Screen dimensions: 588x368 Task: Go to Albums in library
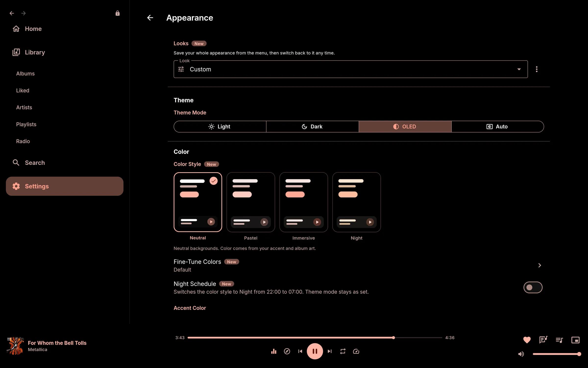click(x=25, y=74)
